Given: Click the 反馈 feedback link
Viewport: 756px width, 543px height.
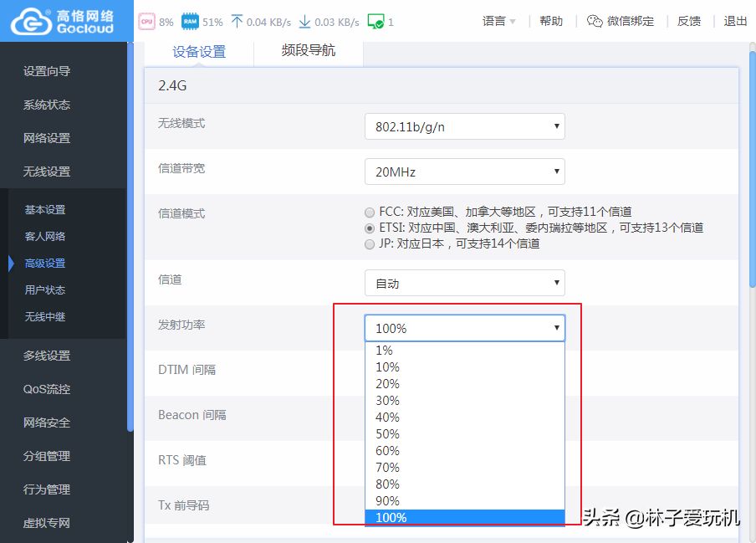Looking at the screenshot, I should tap(688, 21).
